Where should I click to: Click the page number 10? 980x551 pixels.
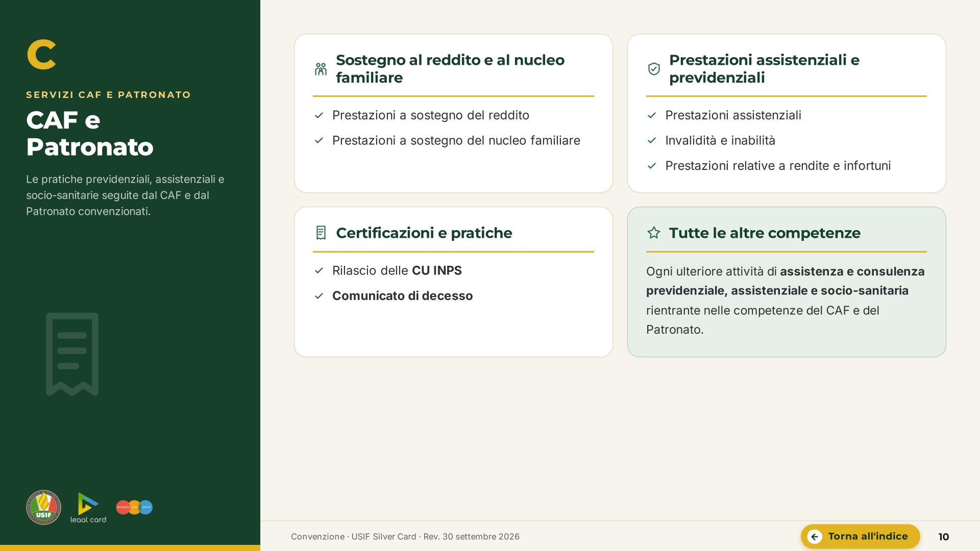pyautogui.click(x=944, y=537)
